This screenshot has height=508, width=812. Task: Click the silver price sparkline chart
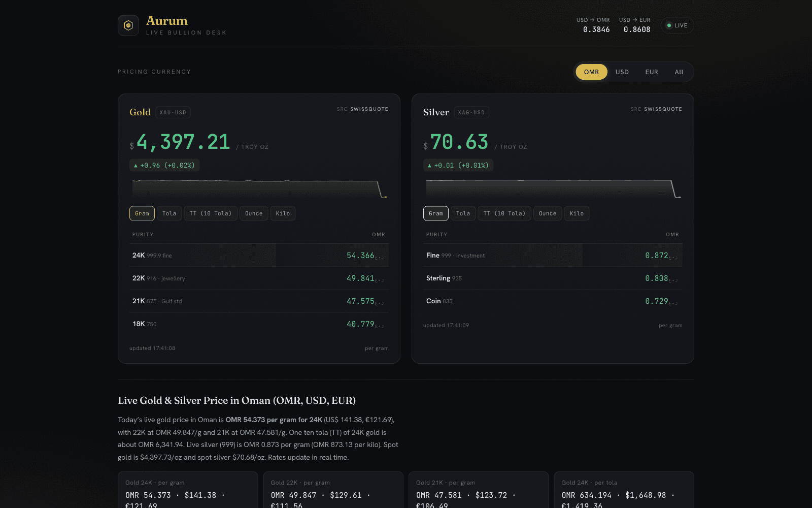pyautogui.click(x=553, y=188)
